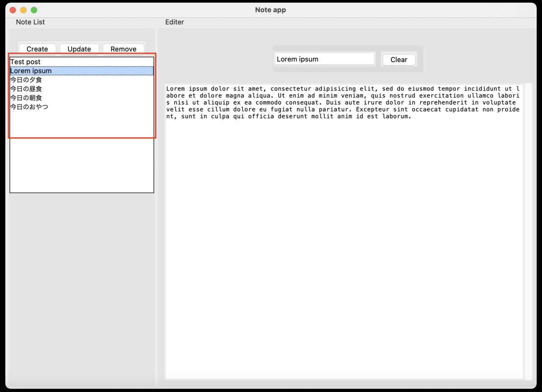Select the 'Test post' note
The image size is (542, 392).
82,62
